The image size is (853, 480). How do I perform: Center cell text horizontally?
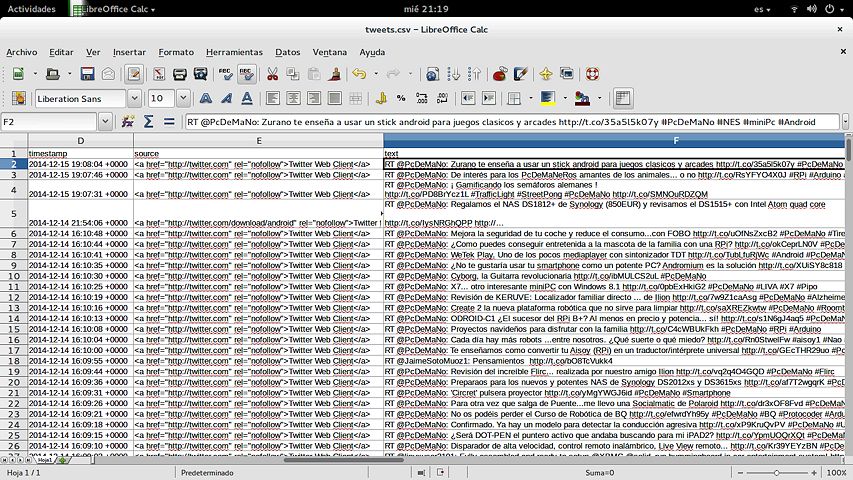(x=293, y=99)
